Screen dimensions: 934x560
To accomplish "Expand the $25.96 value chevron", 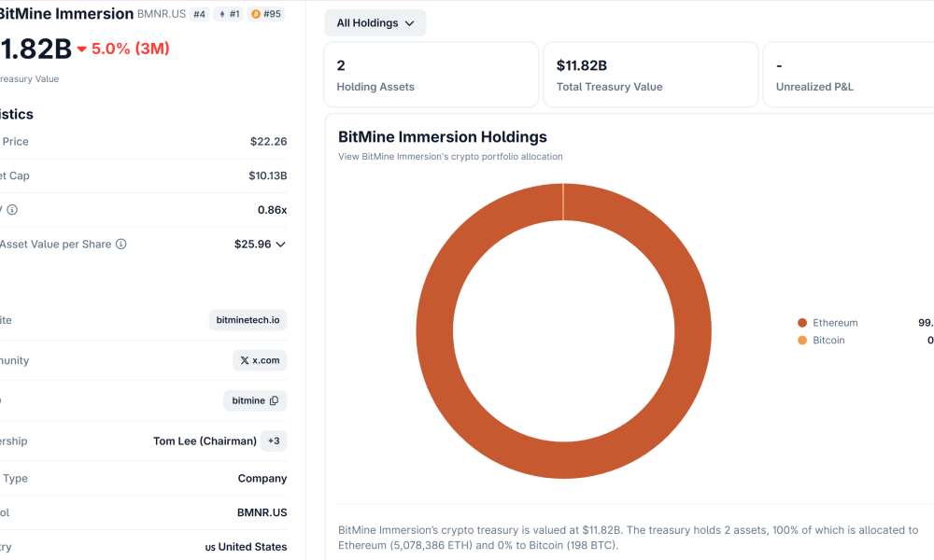I will 280,244.
